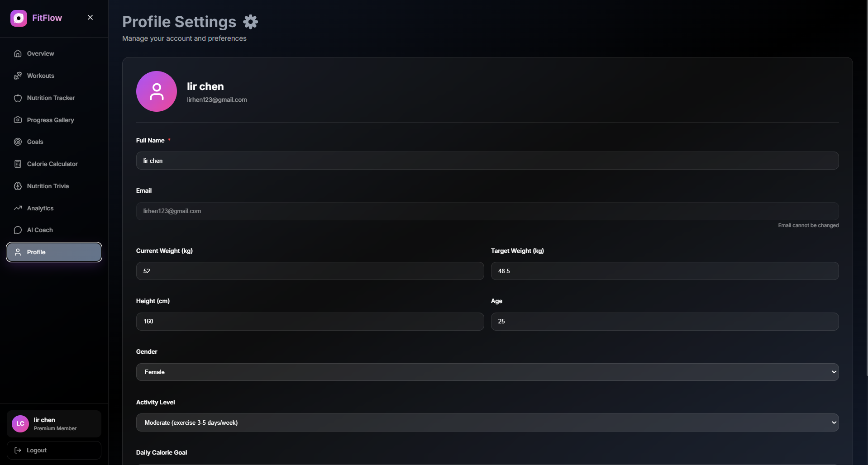Screen dimensions: 868x465
Task: Click the Progress Gallery camera icon
Action: 18,120
